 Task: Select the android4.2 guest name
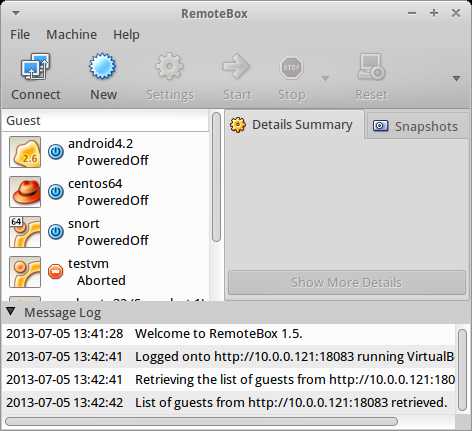pos(100,144)
